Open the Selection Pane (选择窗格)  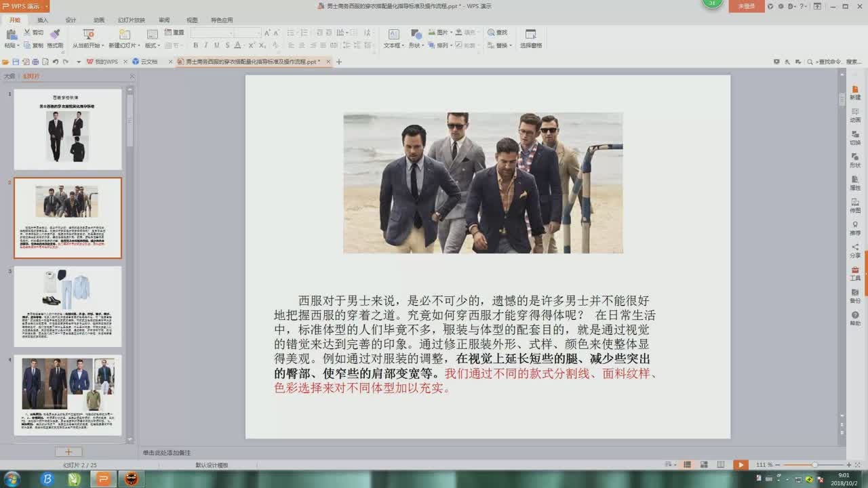[x=531, y=38]
